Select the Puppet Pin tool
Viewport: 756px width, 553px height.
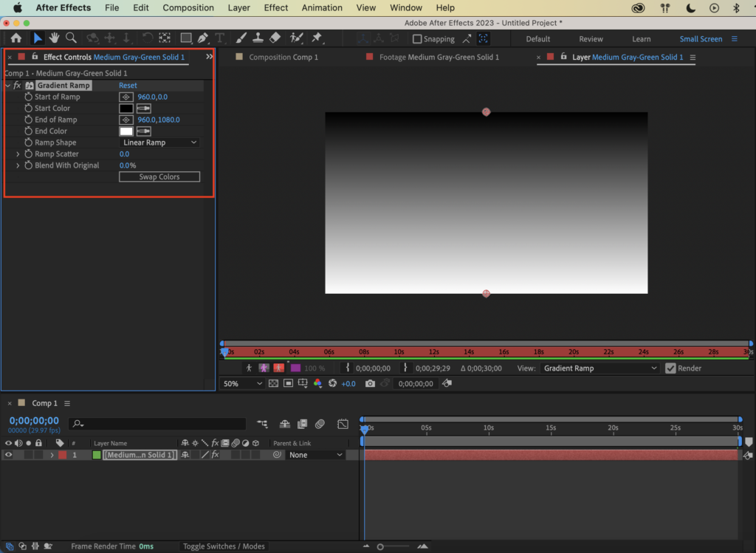317,38
